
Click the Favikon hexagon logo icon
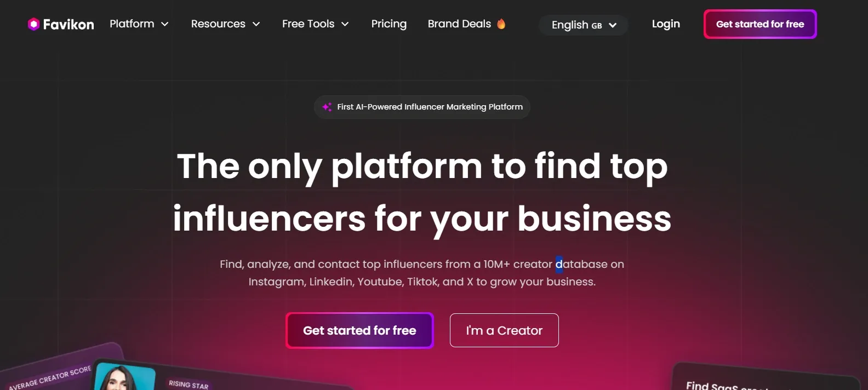click(33, 24)
